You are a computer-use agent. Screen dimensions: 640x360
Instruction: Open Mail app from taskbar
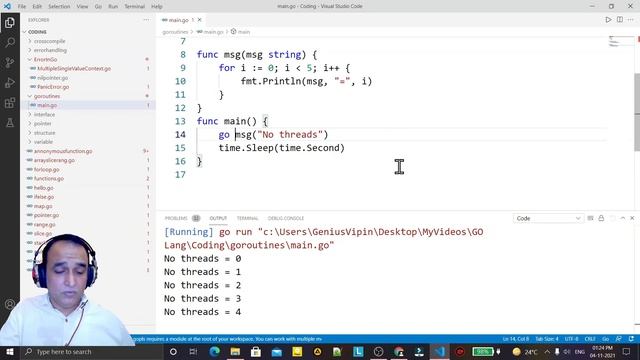point(277,351)
